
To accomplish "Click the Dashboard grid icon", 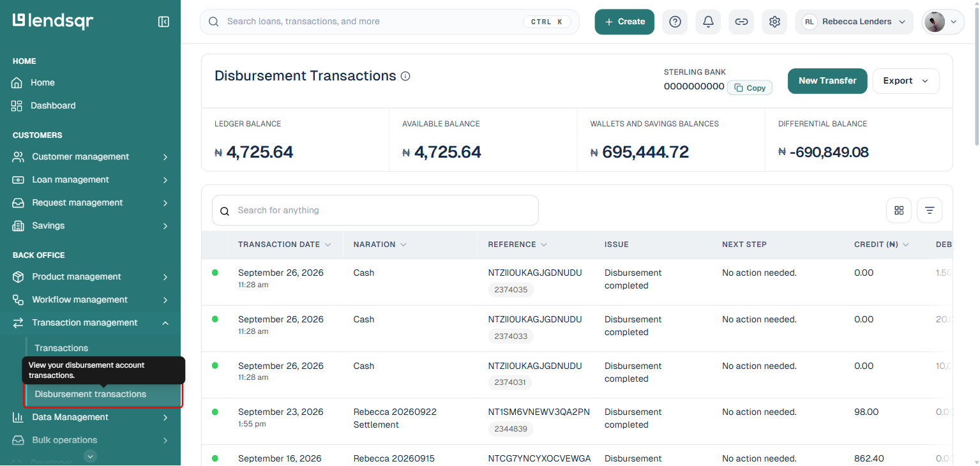I will point(17,106).
